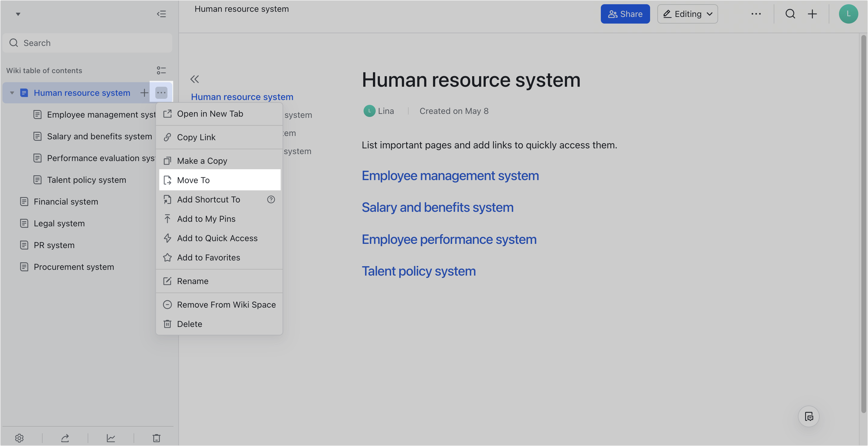
Task: Choose Open in New Tab from context menu
Action: point(219,114)
